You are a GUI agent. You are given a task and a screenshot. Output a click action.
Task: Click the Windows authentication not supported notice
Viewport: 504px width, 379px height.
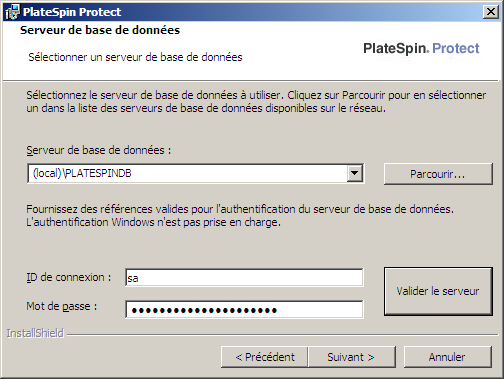[153, 222]
